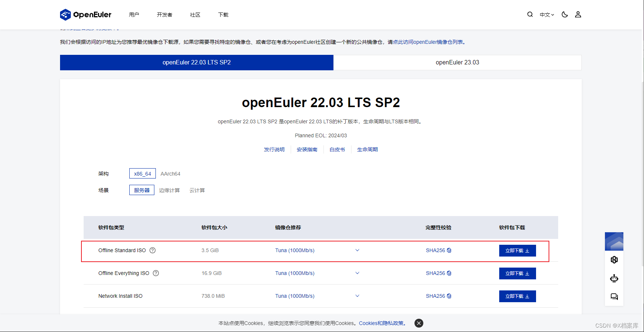The image size is (644, 332).
Task: Open the 下载 navigation menu
Action: (x=223, y=15)
